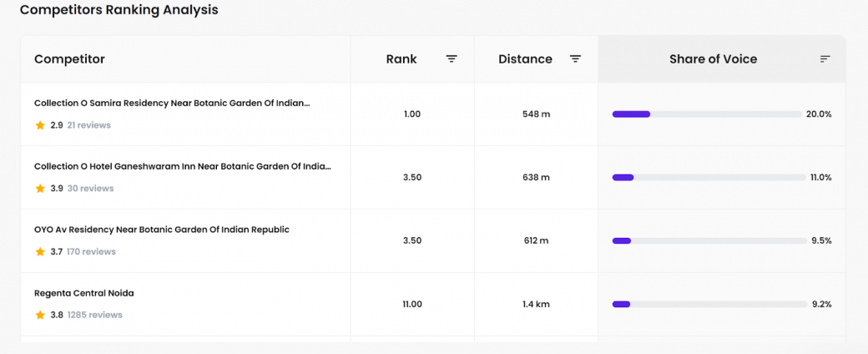Select the Rank column header label

[x=401, y=59]
